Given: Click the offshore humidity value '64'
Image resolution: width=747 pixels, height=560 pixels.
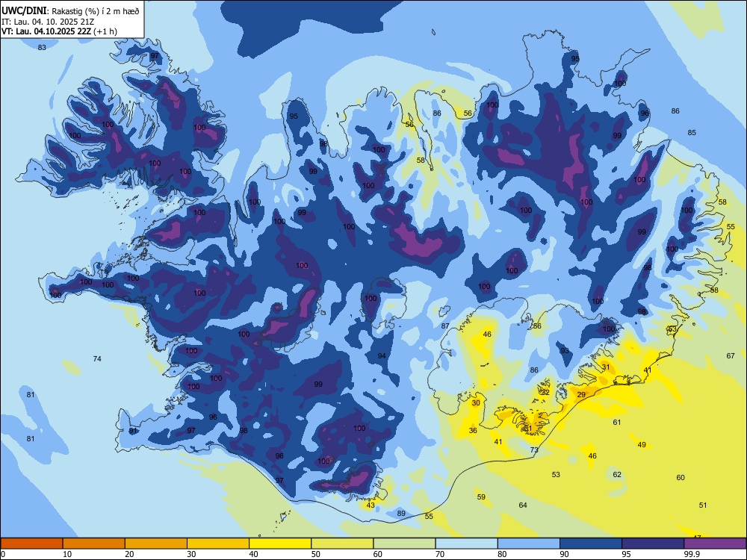Looking at the screenshot, I should pyautogui.click(x=523, y=505).
